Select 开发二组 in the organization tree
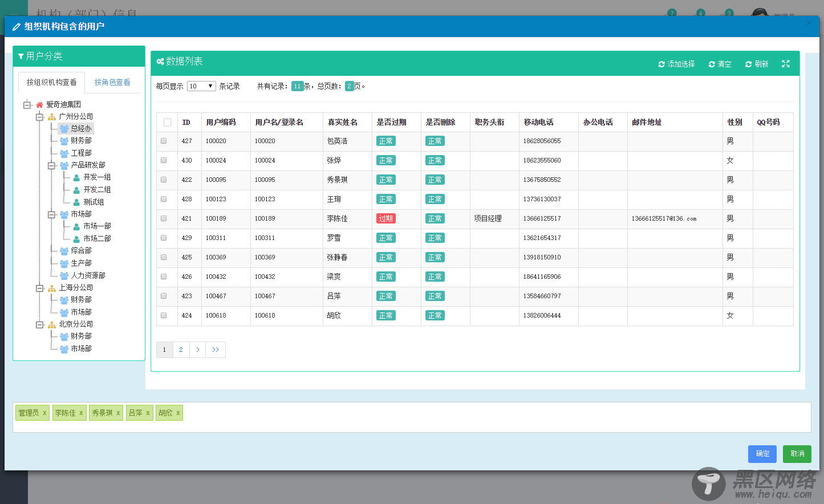The height and width of the screenshot is (504, 824). 97,190
